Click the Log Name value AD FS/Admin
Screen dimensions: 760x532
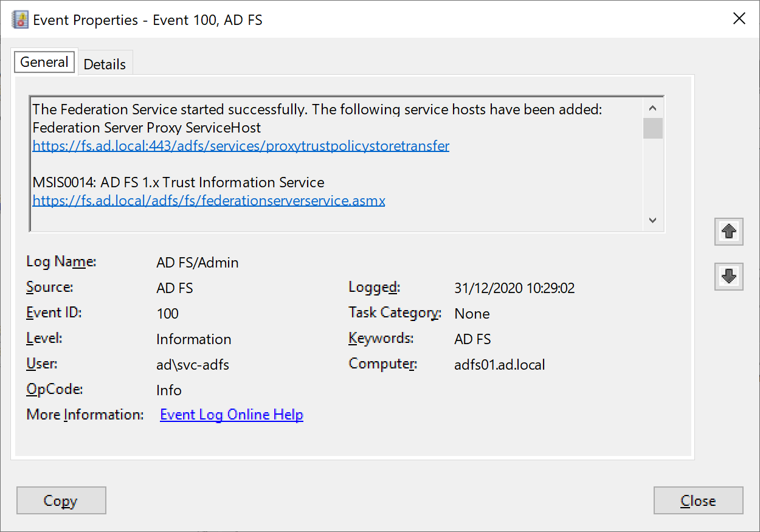(x=198, y=263)
